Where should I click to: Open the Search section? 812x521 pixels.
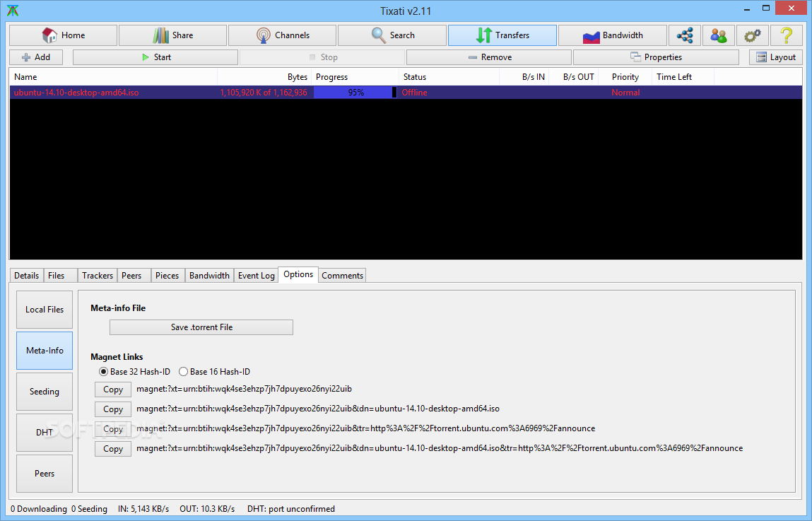pyautogui.click(x=392, y=35)
